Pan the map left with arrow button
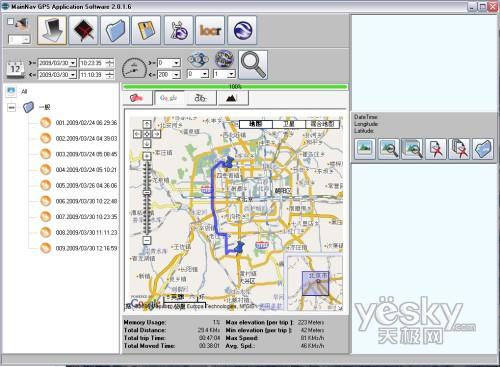This screenshot has width=500, height=367. [137, 134]
